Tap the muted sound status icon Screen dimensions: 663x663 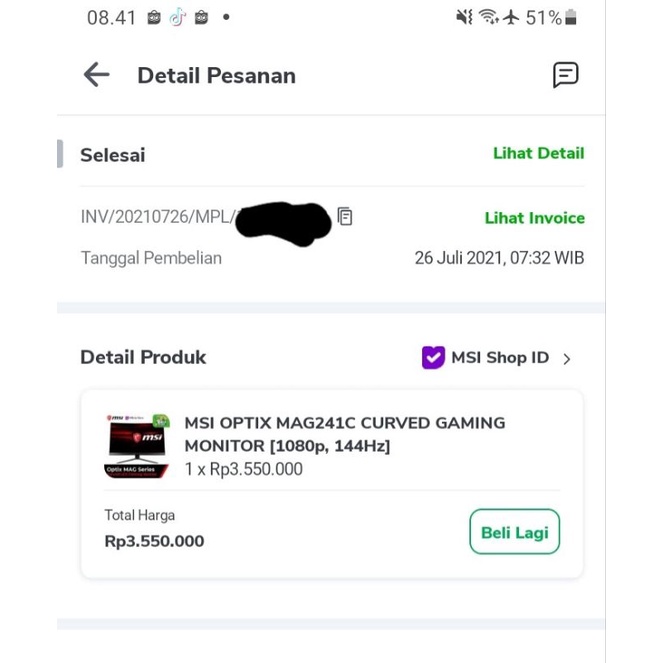(x=464, y=17)
